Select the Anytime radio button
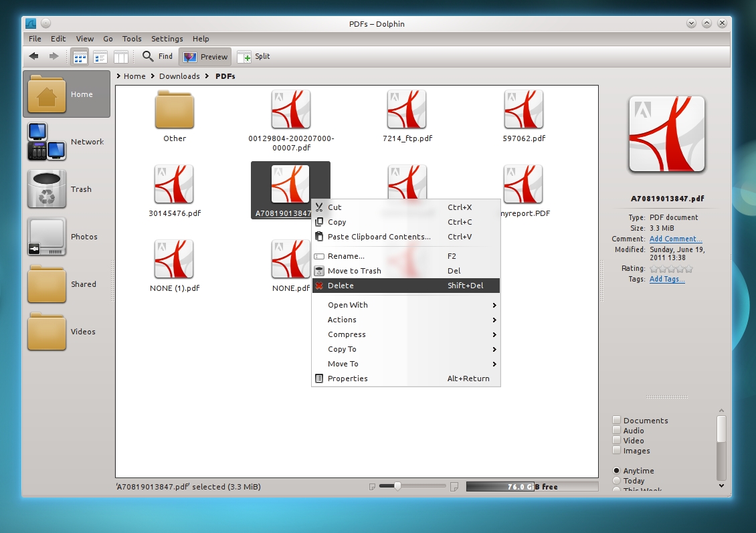 tap(616, 470)
